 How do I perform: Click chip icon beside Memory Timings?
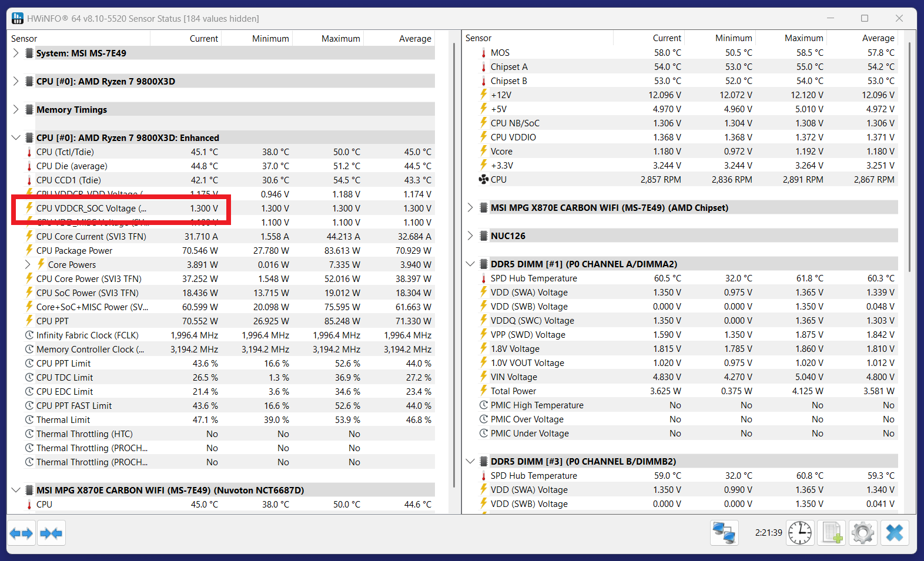pos(29,110)
